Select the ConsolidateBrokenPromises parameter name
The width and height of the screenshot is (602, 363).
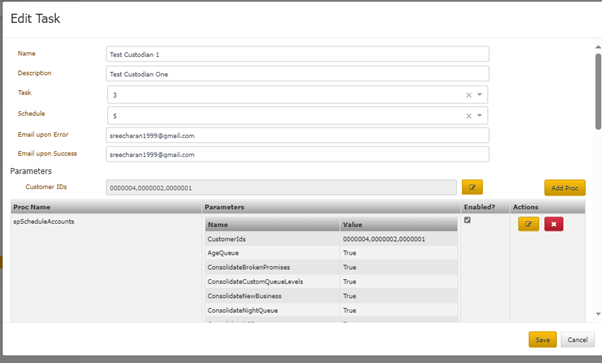(249, 267)
